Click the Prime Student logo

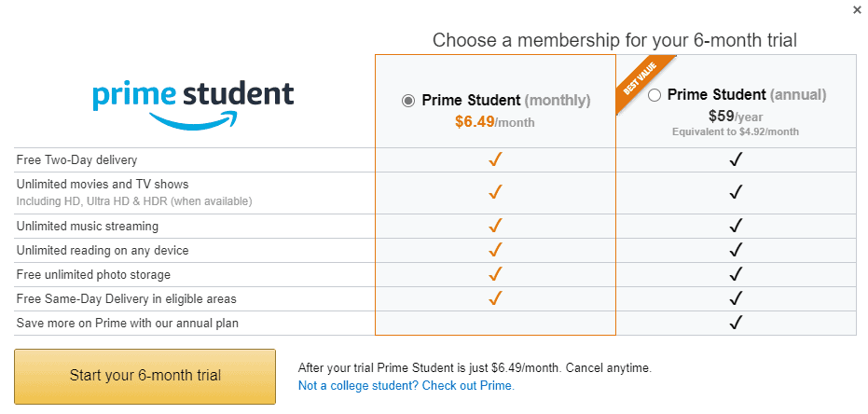pyautogui.click(x=193, y=101)
